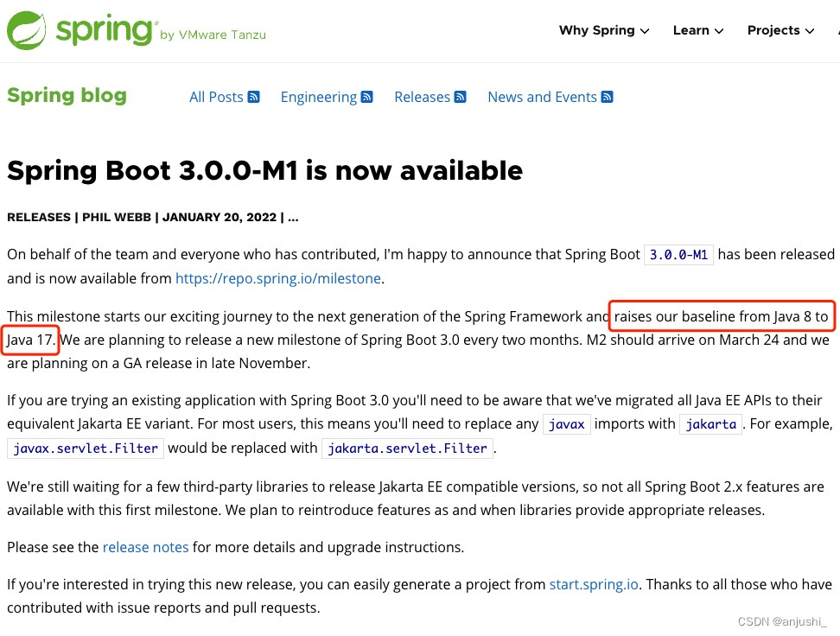Click the Spring leaf logo
The image size is (840, 636).
(26, 30)
